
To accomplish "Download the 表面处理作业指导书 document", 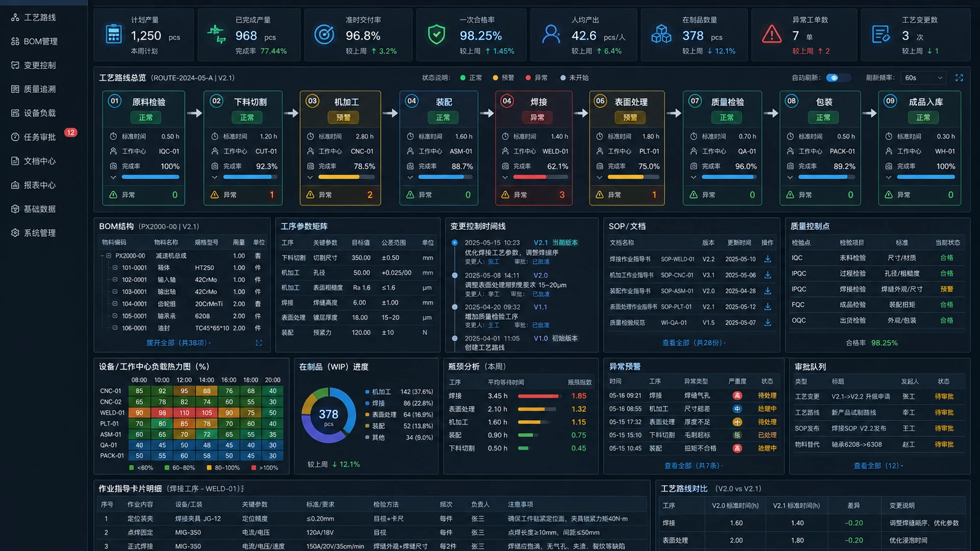I will pos(767,307).
